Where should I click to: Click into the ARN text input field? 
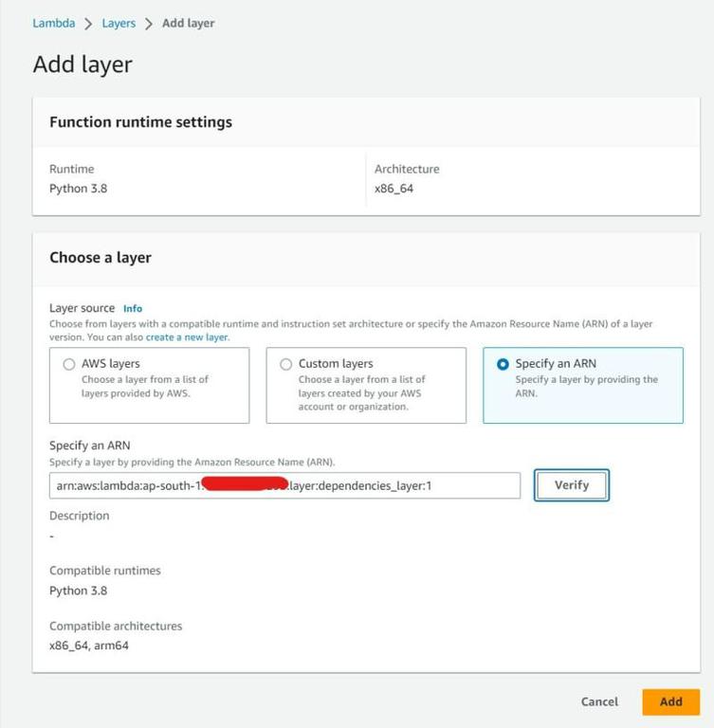tap(284, 485)
